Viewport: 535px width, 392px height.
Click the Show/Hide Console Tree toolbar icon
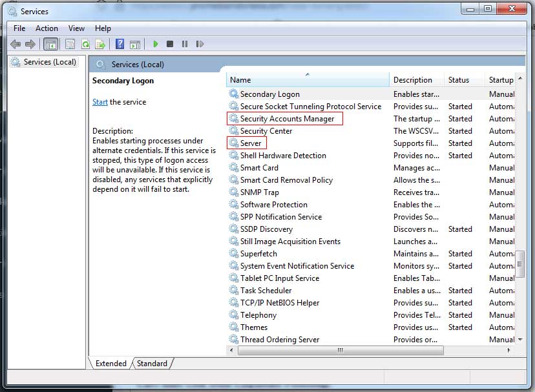(x=50, y=45)
